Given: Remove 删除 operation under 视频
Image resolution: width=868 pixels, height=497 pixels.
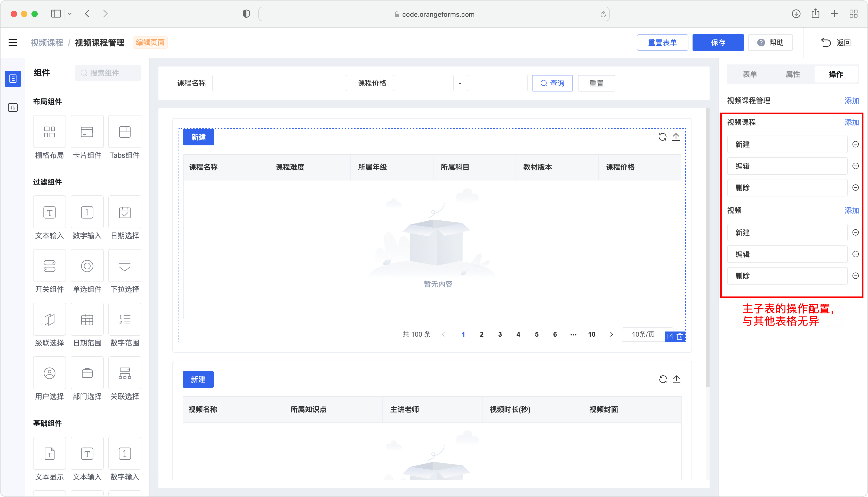Looking at the screenshot, I should tap(855, 276).
